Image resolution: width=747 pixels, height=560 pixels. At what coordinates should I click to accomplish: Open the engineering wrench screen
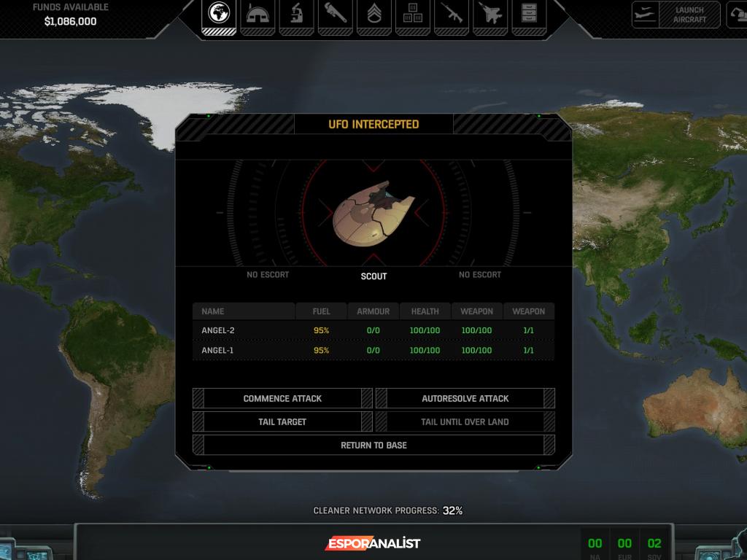(335, 14)
